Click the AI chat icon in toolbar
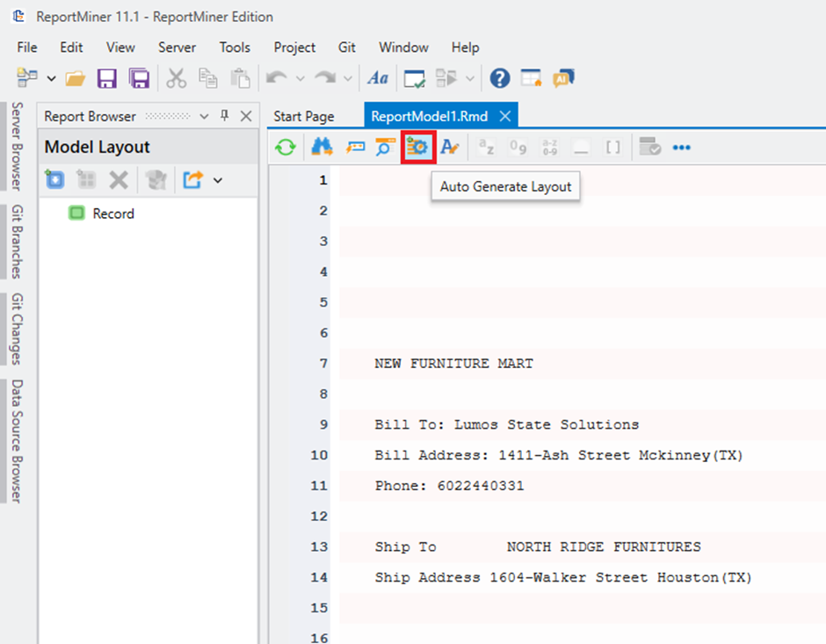 563,78
